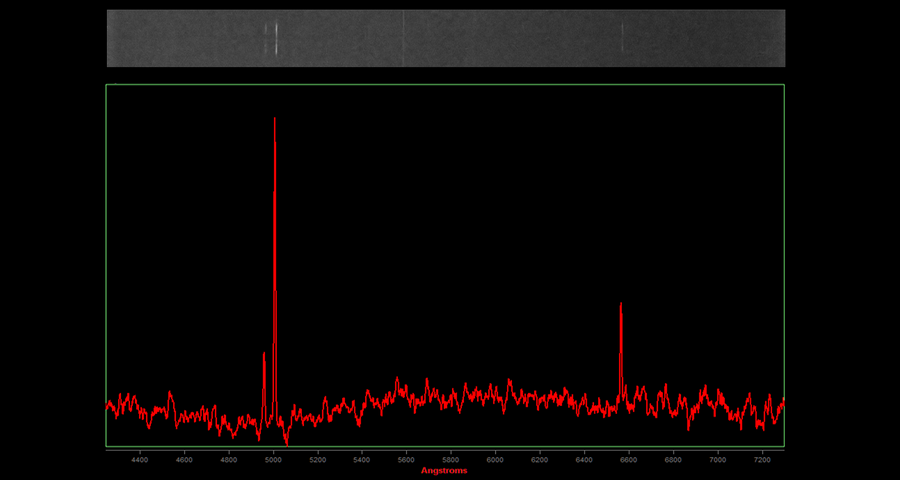Click the emission peak near 6563 Angstroms
This screenshot has height=480, width=900.
621,306
